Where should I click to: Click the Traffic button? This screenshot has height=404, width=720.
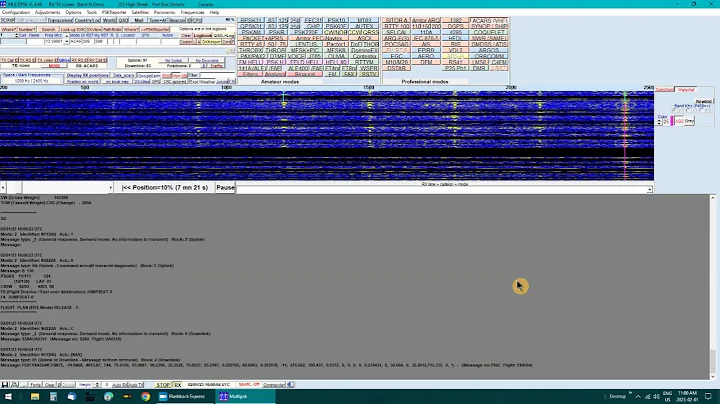coord(216,66)
